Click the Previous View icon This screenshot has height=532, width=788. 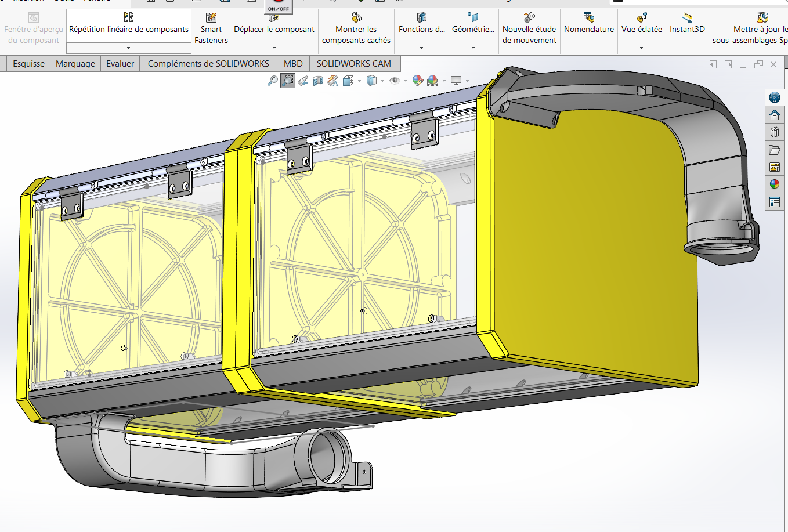click(x=303, y=81)
